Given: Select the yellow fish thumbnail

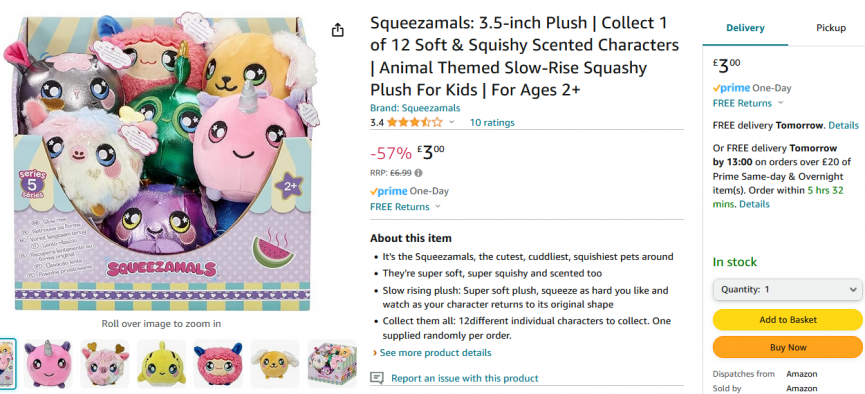Looking at the screenshot, I should click(x=161, y=364).
